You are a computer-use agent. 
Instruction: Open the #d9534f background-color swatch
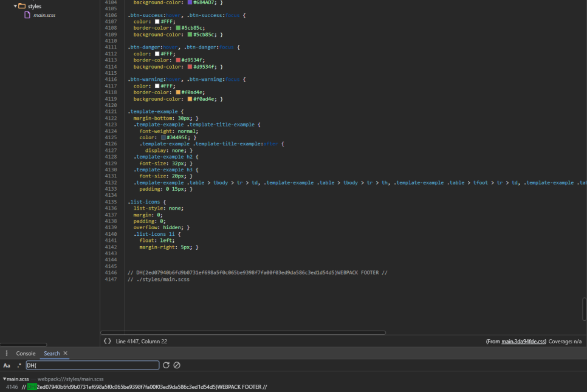click(x=190, y=67)
